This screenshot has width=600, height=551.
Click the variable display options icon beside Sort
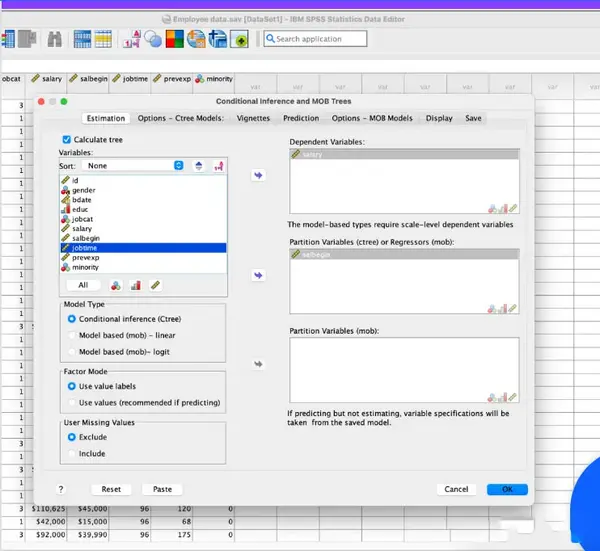(x=218, y=166)
